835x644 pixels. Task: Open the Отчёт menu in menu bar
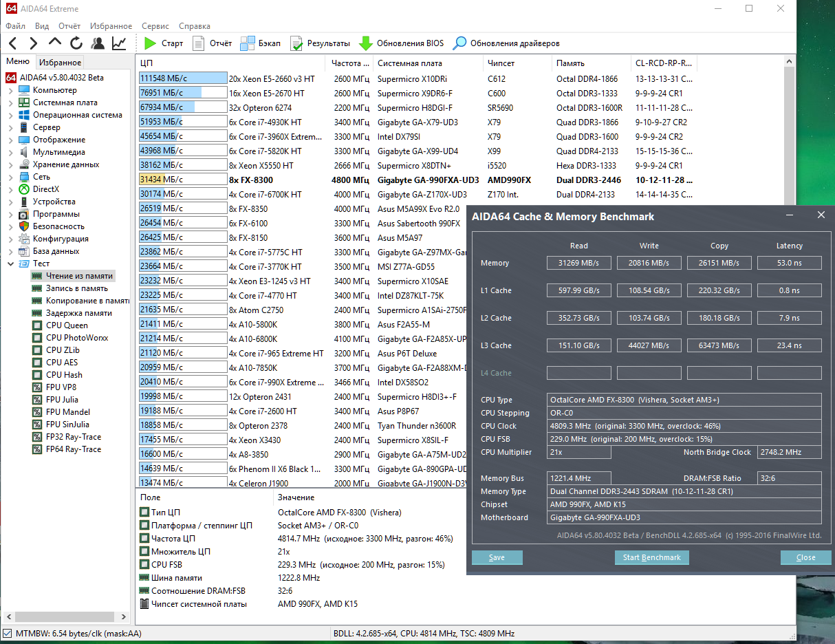[x=69, y=26]
